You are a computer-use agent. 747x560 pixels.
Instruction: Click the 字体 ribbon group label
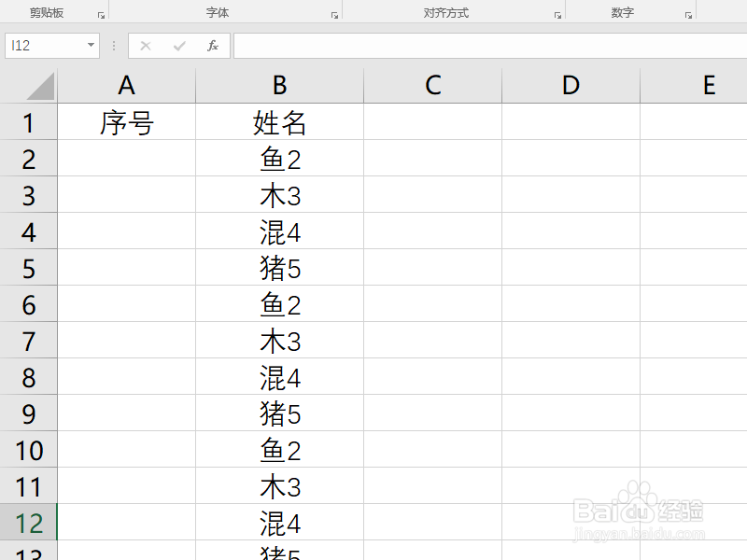[217, 12]
